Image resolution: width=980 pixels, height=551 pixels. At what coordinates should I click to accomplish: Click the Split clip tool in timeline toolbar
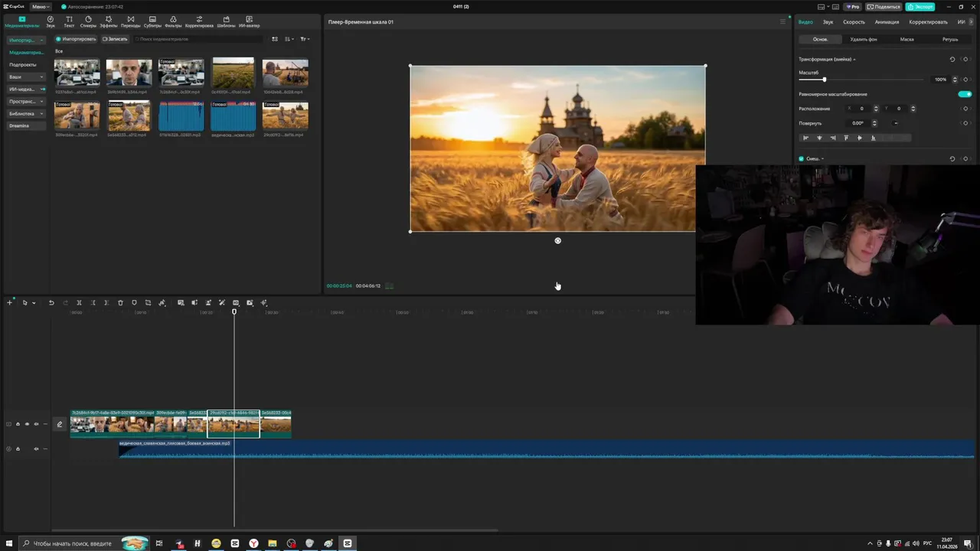[79, 303]
